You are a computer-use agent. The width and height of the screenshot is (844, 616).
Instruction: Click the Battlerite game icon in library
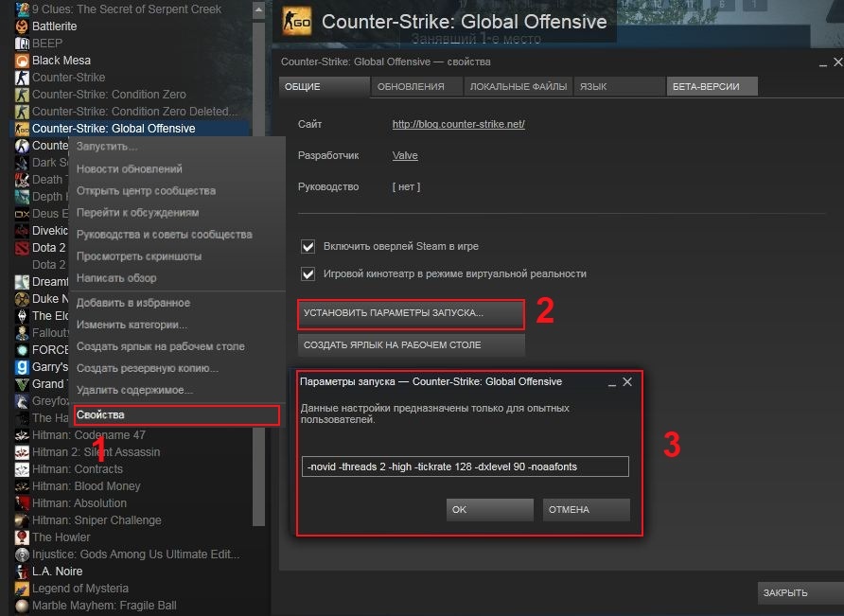coord(22,26)
